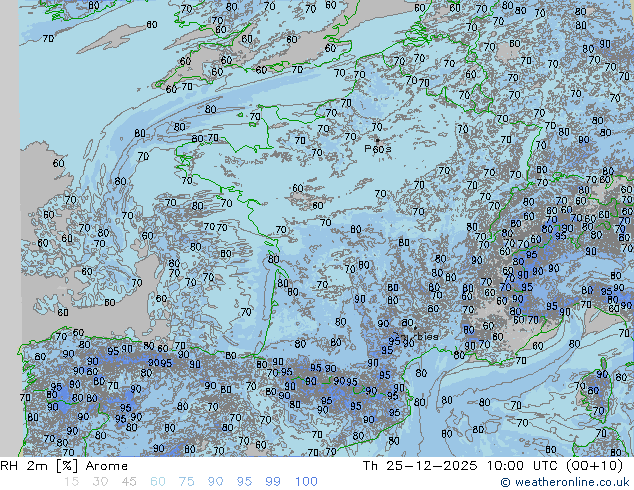Viewport: 634px width, 490px height.
Task: Choose the 45 legend value
Action: coord(128,482)
